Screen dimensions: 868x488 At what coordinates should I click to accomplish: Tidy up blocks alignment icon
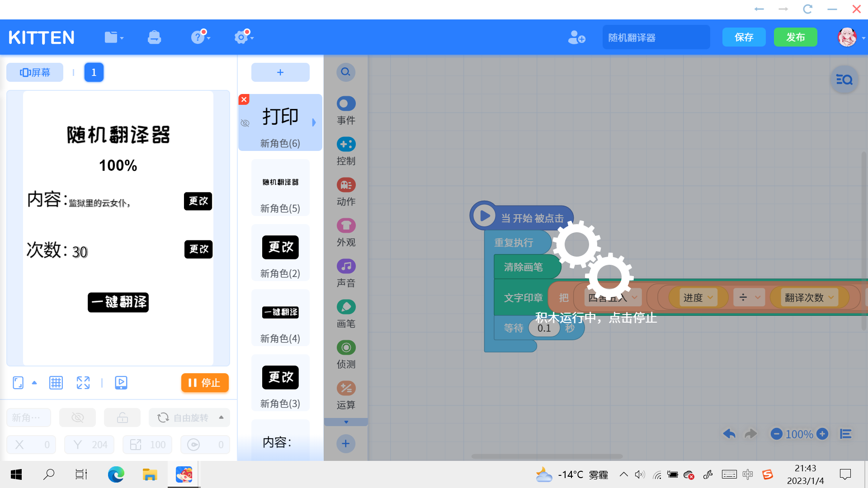pos(845,434)
